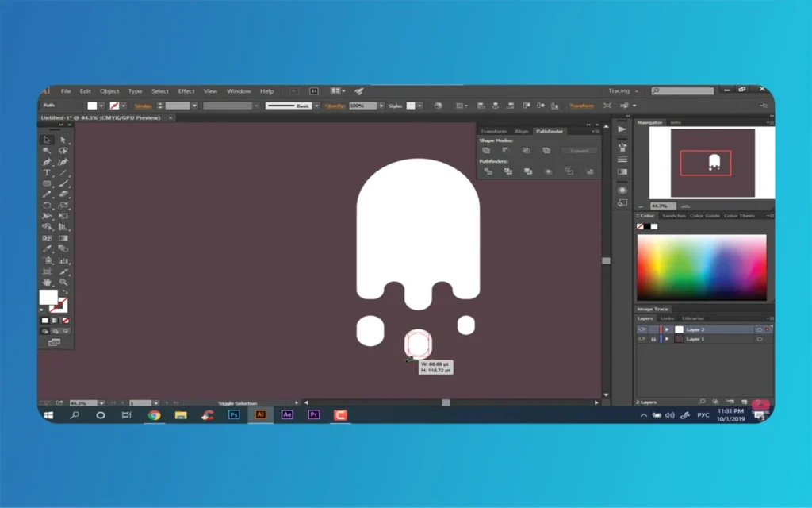Click the orange Transform link

point(581,106)
